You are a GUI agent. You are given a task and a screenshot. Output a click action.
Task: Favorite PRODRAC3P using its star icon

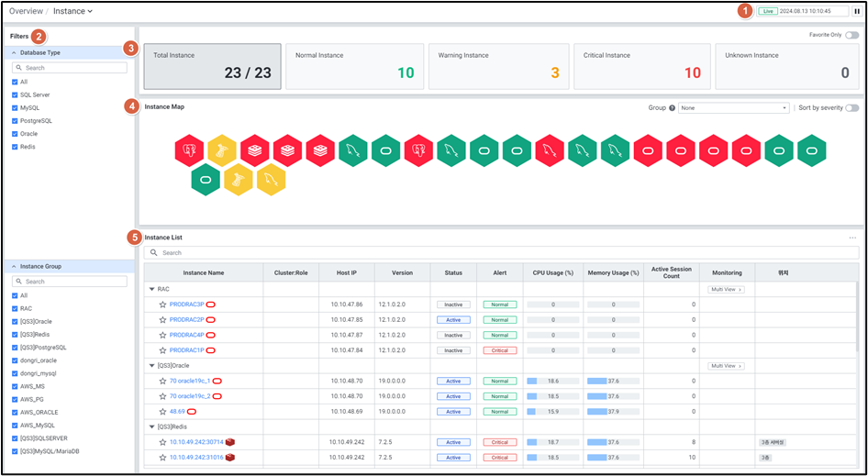[162, 304]
